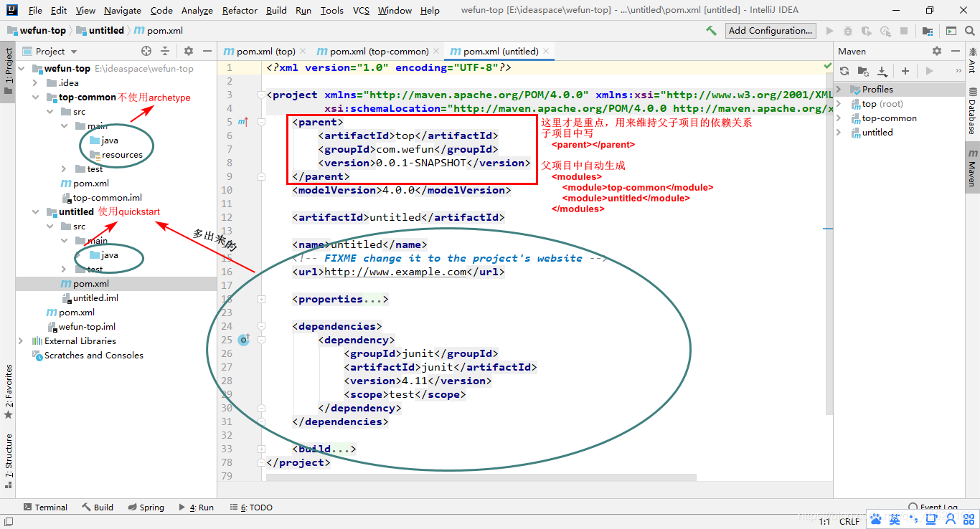
Task: Open the Navigate menu
Action: (x=123, y=11)
